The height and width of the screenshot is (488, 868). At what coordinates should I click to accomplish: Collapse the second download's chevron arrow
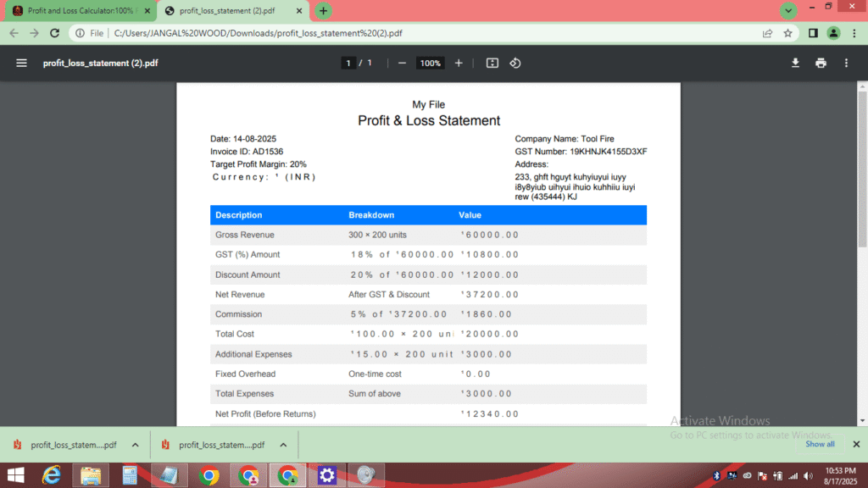click(282, 444)
